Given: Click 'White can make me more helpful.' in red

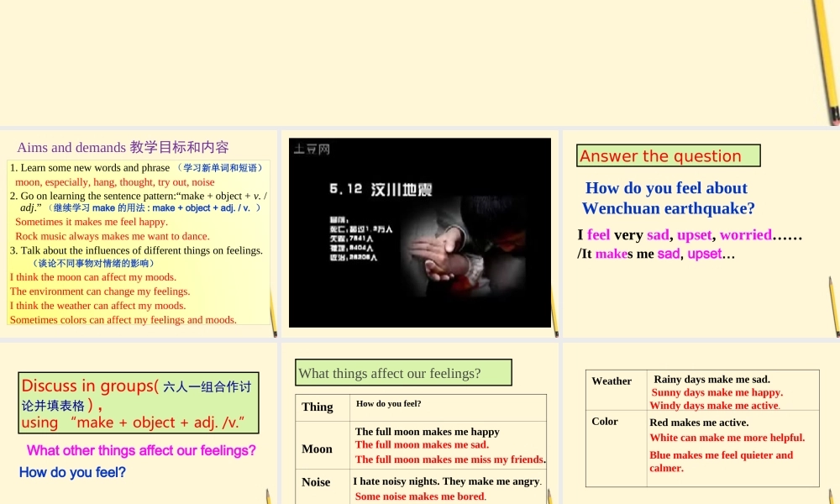Looking at the screenshot, I should pyautogui.click(x=727, y=438).
